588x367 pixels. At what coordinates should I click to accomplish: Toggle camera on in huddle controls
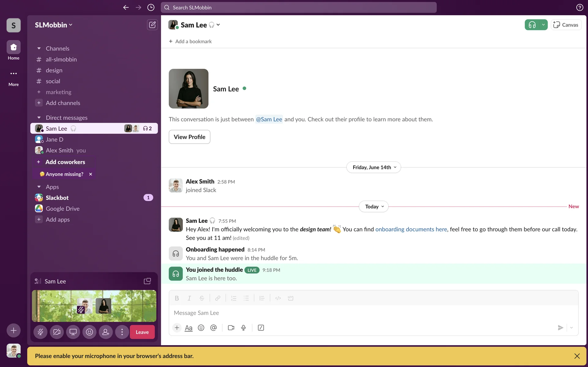coord(57,332)
